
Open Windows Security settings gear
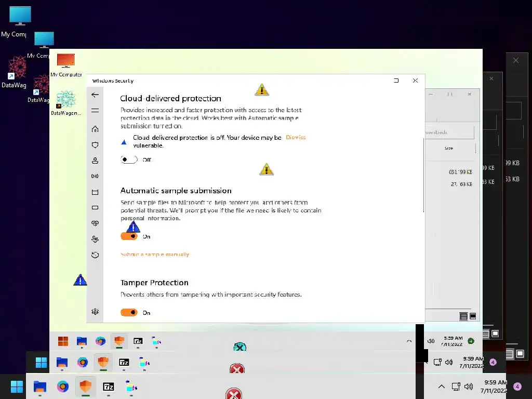click(95, 312)
